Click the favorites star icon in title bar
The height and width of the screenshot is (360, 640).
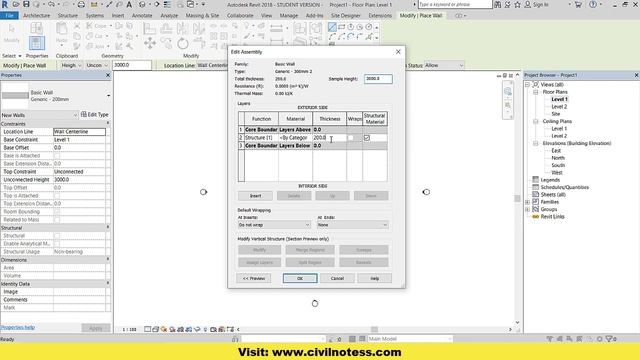[518, 4]
